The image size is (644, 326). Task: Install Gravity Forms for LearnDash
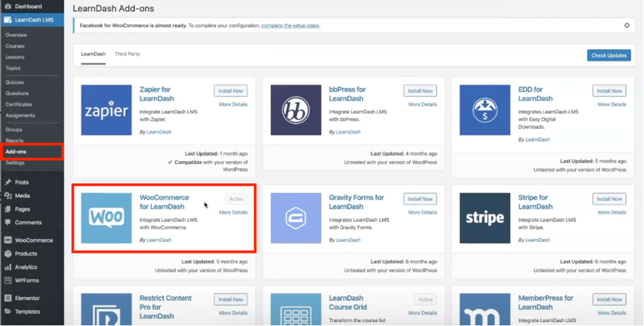[420, 199]
